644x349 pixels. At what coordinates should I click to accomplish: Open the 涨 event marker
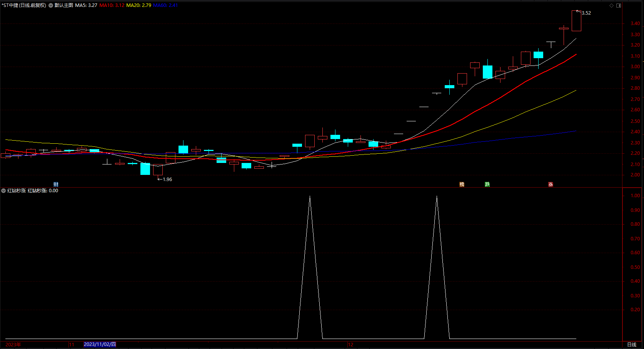click(551, 185)
